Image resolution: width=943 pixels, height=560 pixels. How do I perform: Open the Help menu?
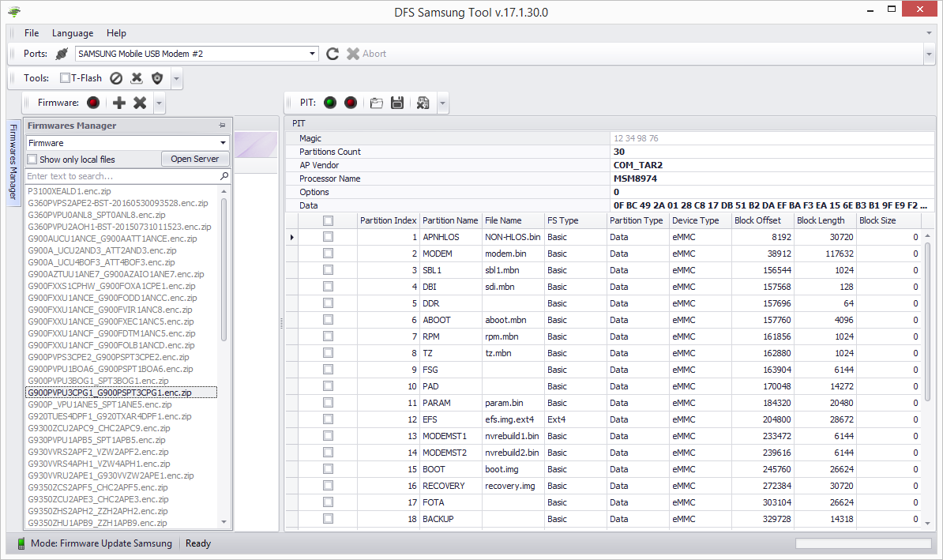[116, 33]
